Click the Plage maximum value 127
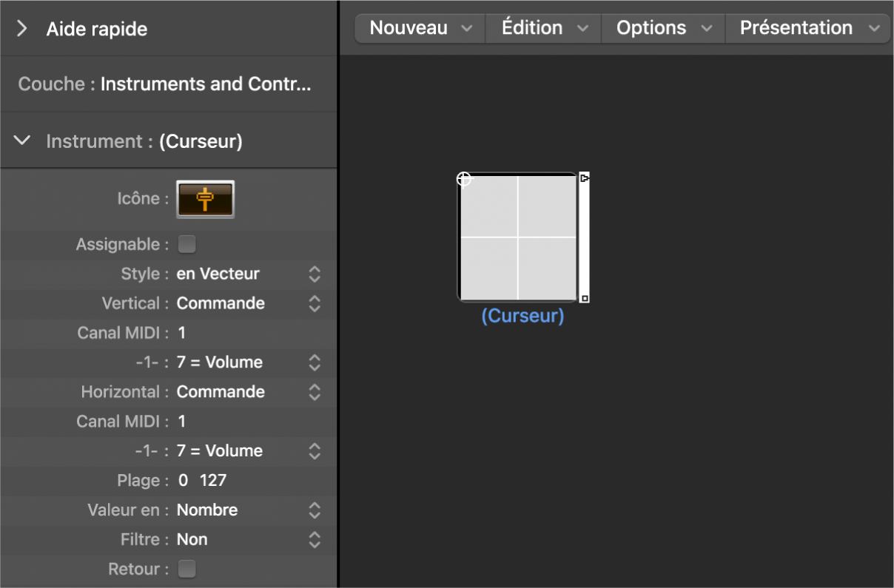894x588 pixels. [x=213, y=481]
